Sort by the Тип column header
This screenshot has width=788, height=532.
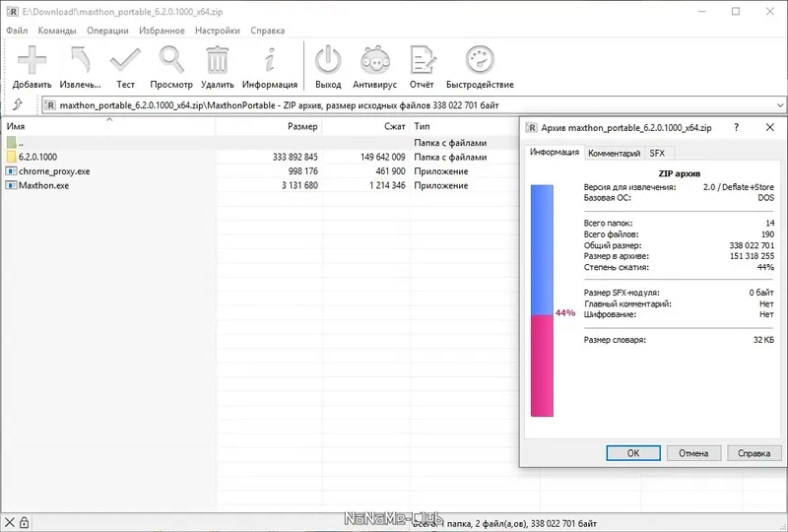coord(465,126)
